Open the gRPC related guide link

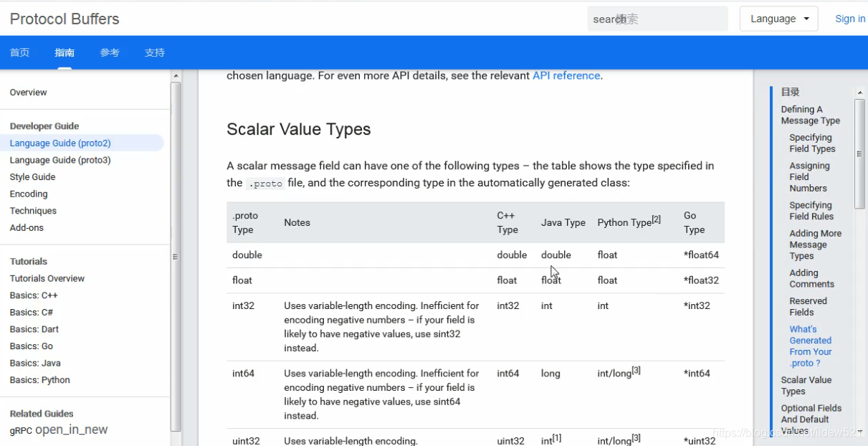click(x=21, y=431)
